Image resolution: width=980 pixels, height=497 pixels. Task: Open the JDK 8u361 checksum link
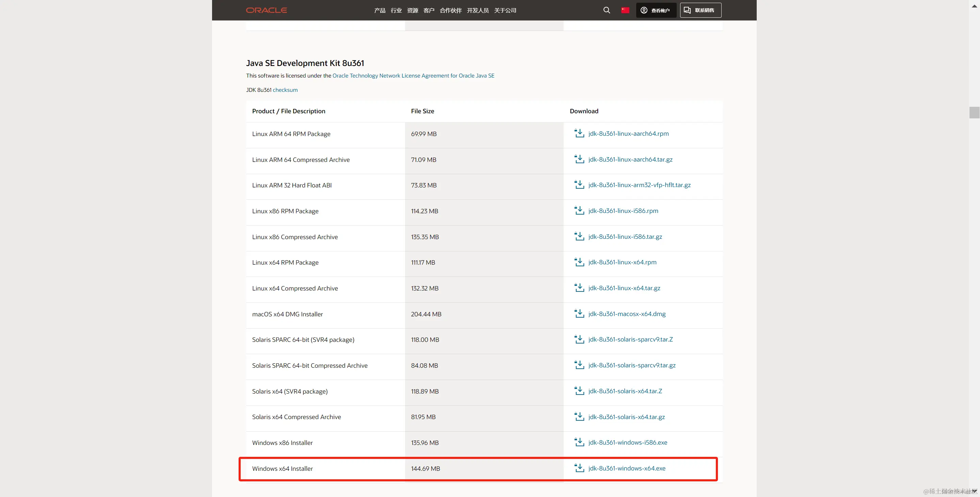point(285,90)
